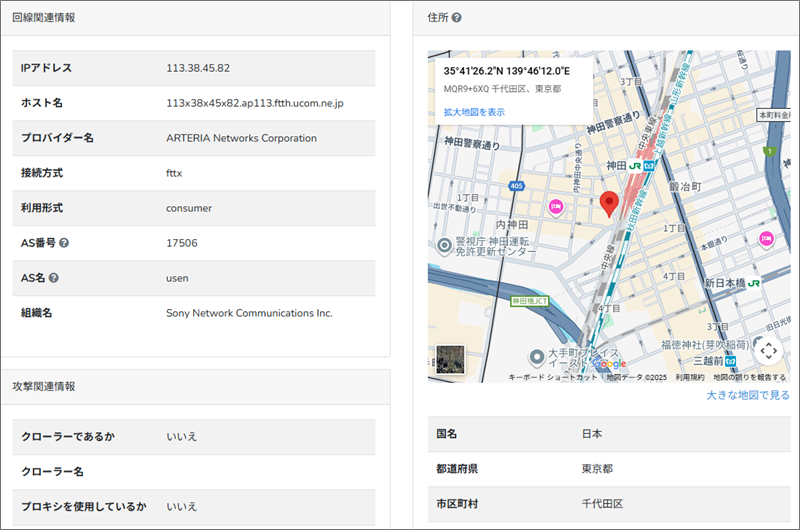Viewport: 800px width, 530px height.
Task: Open 利用規約 link on the map
Action: click(689, 378)
